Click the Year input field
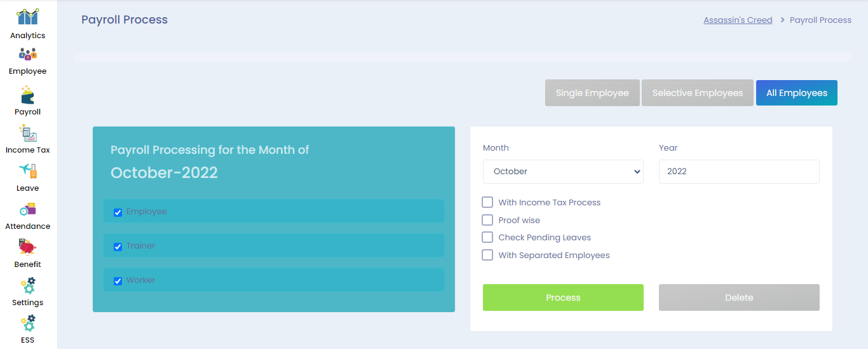Screen dimensions: 868x349 coord(739,172)
